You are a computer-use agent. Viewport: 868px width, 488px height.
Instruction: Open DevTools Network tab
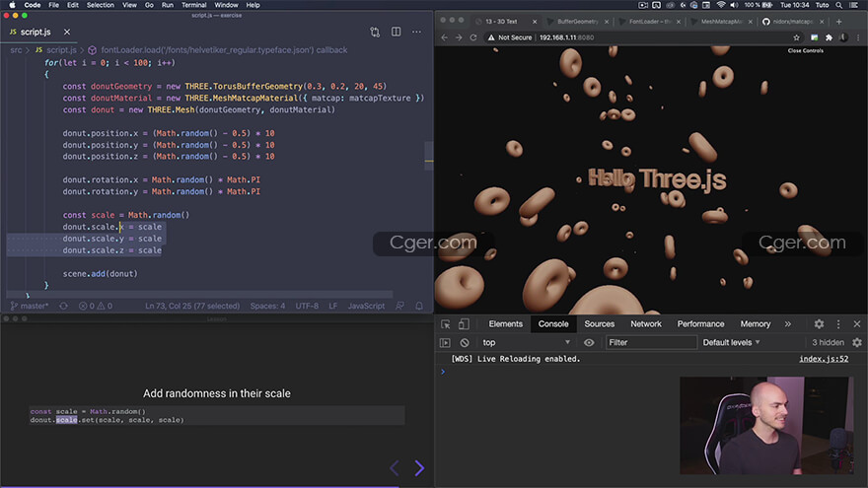click(x=646, y=324)
